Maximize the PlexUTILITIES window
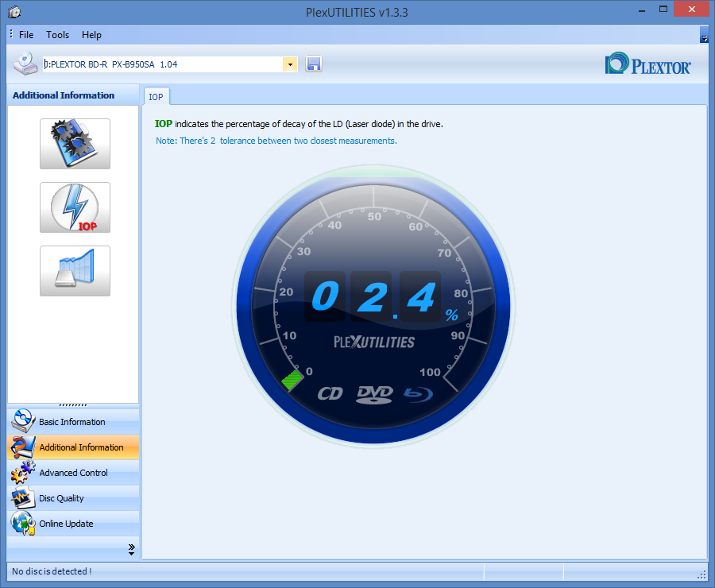715x588 pixels. [663, 10]
